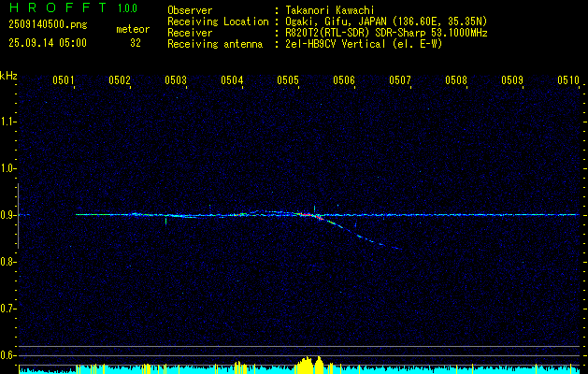Click the "Observer" field label
Screen dimensions: 588x374
190,10
